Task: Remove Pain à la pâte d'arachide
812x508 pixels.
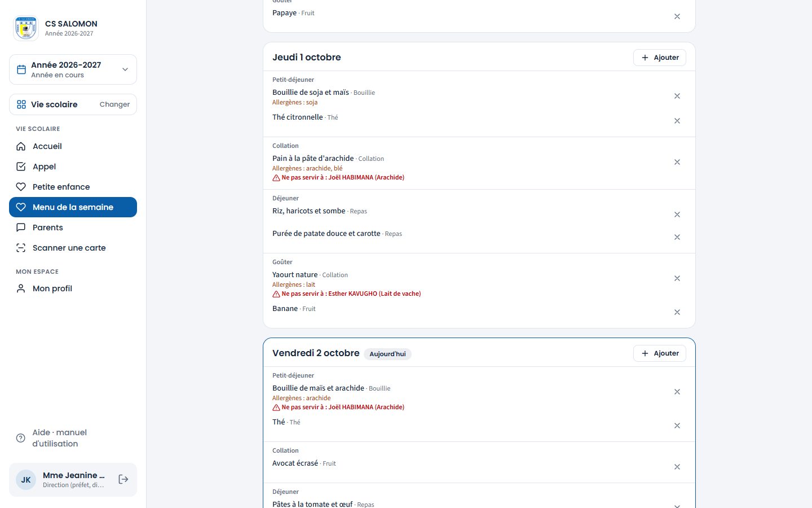Action: [x=677, y=162]
